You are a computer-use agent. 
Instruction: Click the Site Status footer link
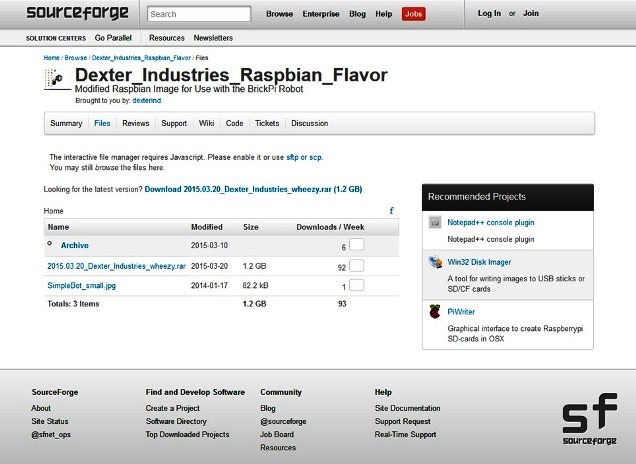[50, 421]
